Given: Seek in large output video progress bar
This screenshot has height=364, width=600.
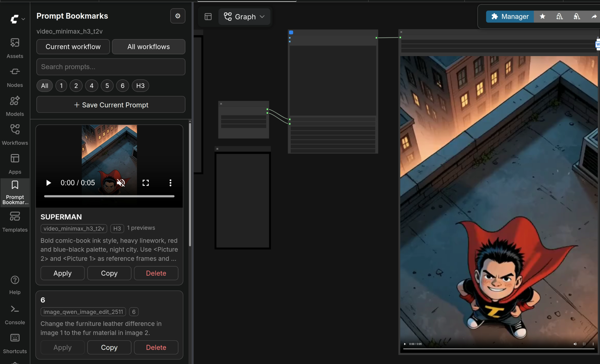Looking at the screenshot, I should (499, 349).
